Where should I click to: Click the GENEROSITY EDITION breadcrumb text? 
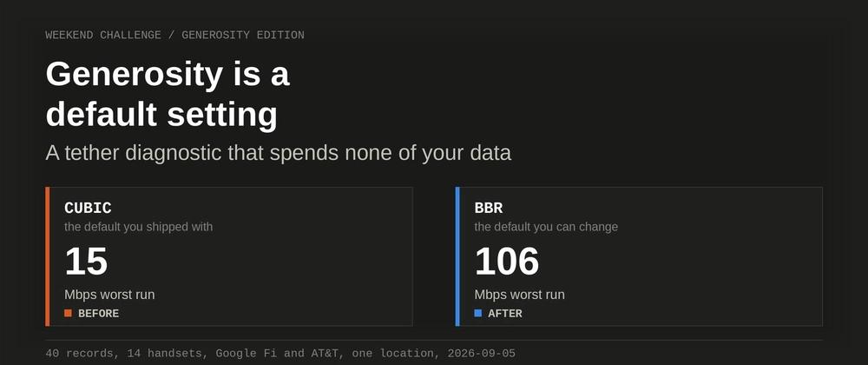coord(243,35)
